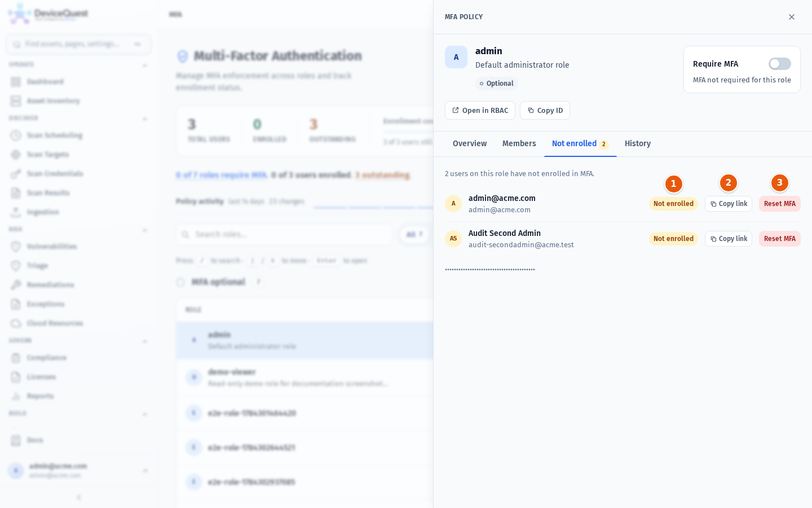
Task: Reset MFA for admin@acme.com
Action: (x=780, y=204)
